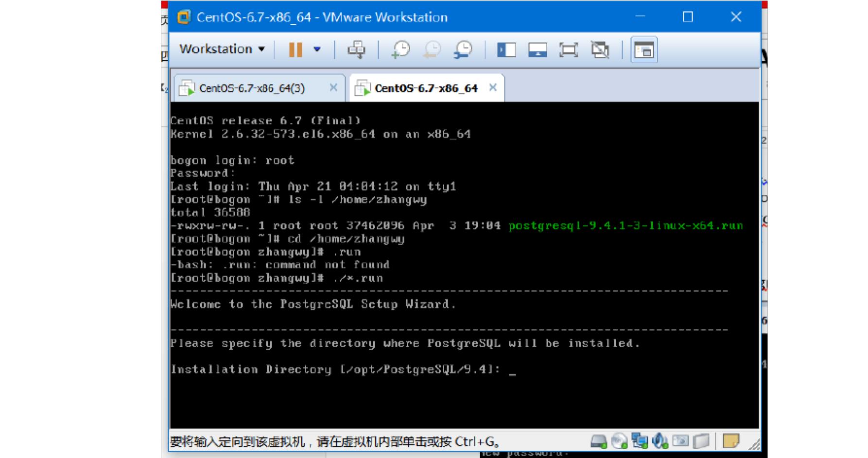
Task: Click the greyed-out card status icon
Action: pos(680,441)
